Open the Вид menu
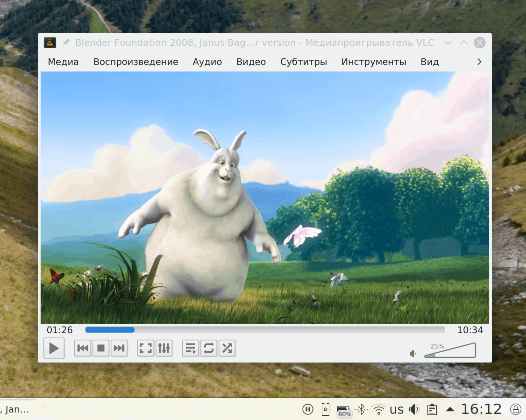Viewport: 526px width, 420px height. [x=429, y=62]
